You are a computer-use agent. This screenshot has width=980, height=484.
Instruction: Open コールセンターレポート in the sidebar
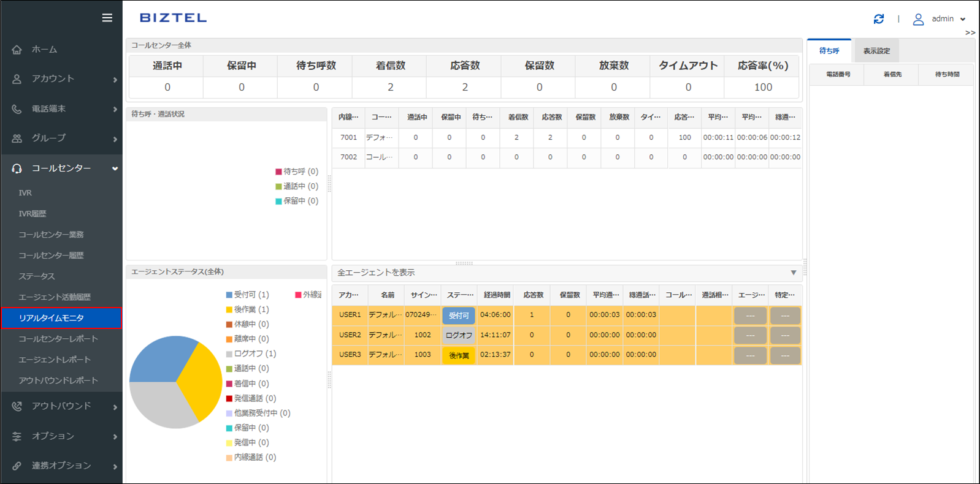coord(58,339)
